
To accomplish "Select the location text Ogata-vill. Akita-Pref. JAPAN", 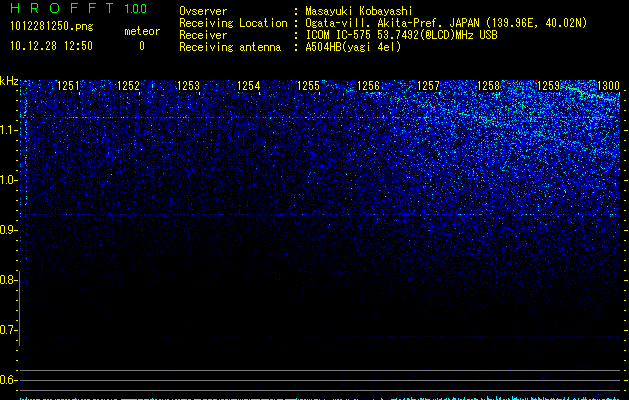I will [x=392, y=23].
